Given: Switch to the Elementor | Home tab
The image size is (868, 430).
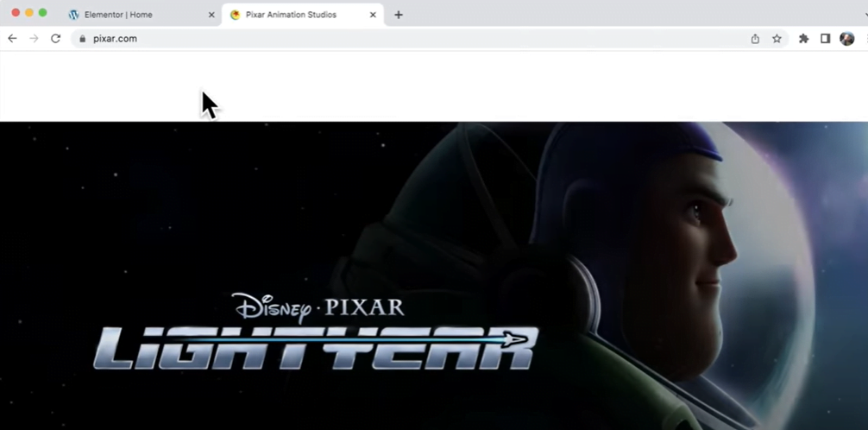Looking at the screenshot, I should (142, 15).
